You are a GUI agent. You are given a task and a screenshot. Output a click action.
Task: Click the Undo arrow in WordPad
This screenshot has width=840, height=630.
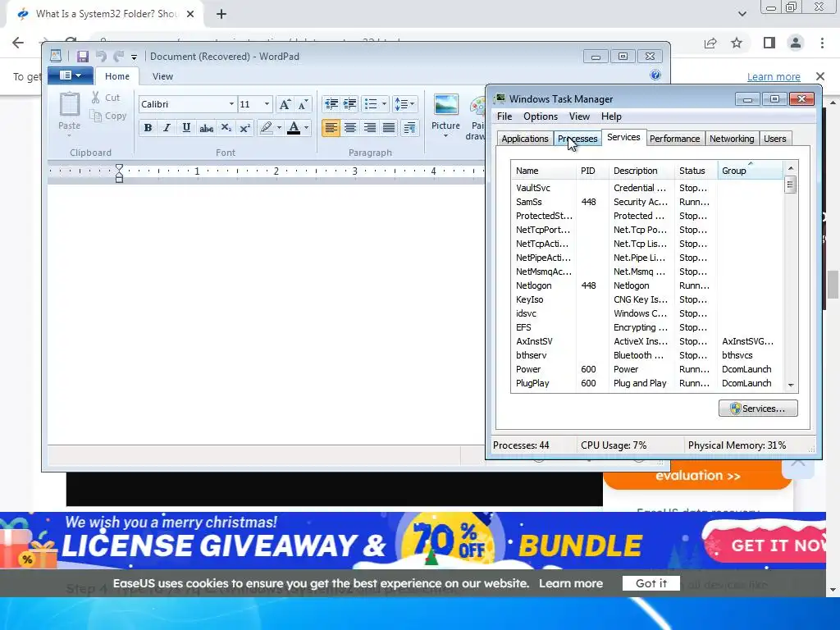101,57
